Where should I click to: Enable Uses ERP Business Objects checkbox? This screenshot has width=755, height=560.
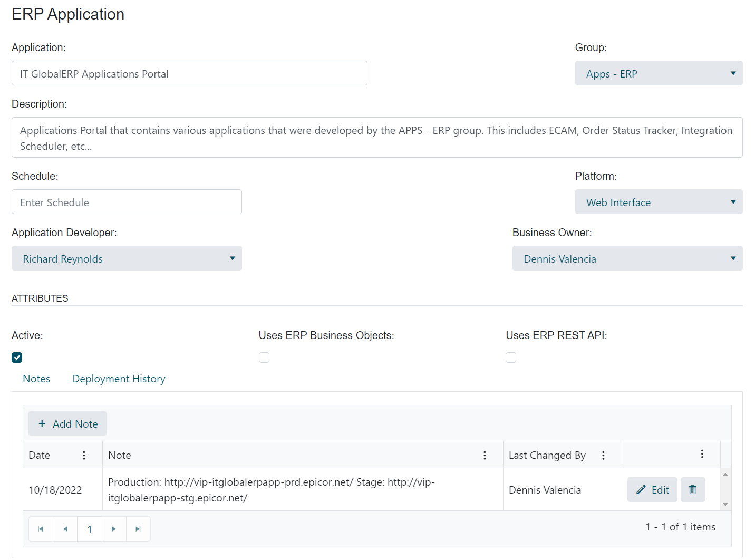(x=264, y=358)
